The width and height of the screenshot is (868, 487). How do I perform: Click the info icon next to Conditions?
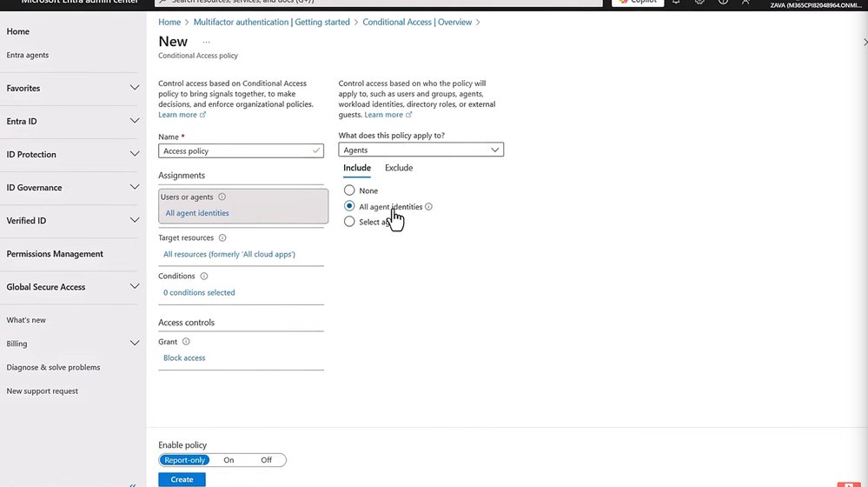tap(203, 276)
